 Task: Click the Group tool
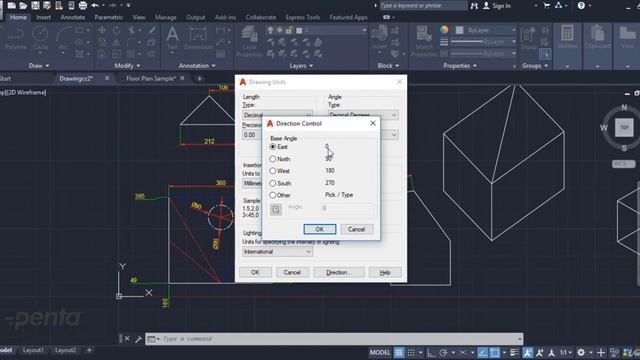pos(529,38)
